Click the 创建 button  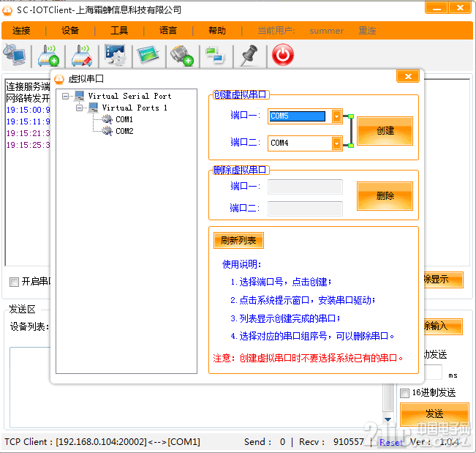click(385, 131)
